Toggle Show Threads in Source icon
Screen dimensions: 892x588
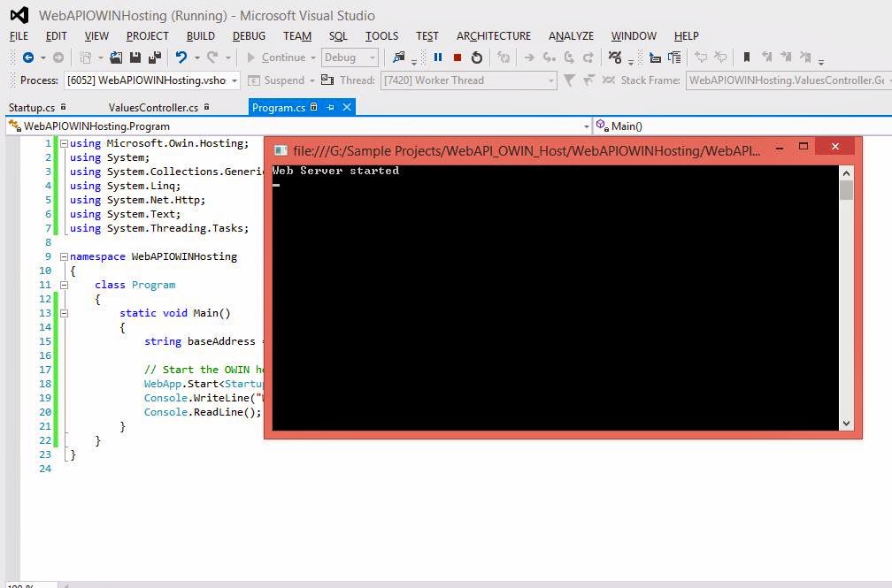[x=609, y=80]
